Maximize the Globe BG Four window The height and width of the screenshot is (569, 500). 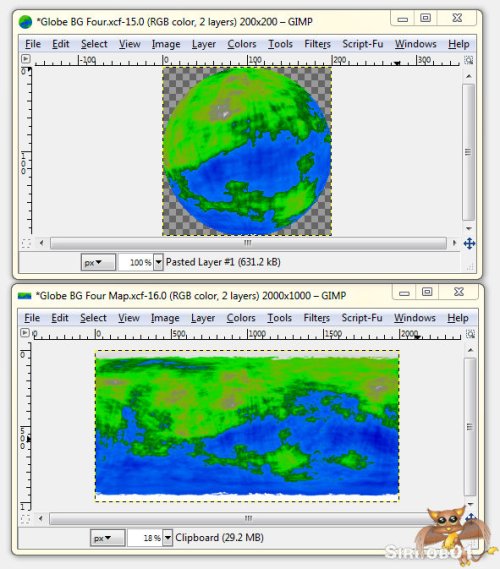pyautogui.click(x=425, y=18)
